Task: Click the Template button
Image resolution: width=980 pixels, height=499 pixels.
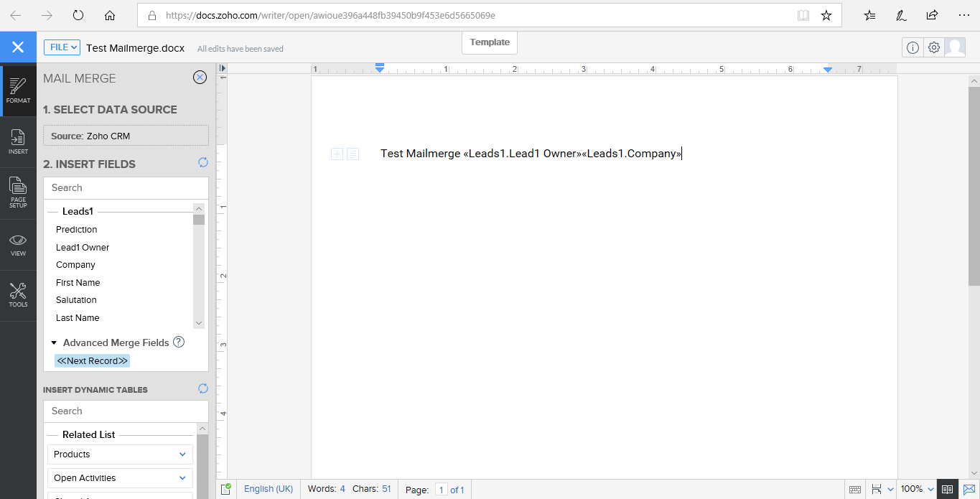Action: 490,42
